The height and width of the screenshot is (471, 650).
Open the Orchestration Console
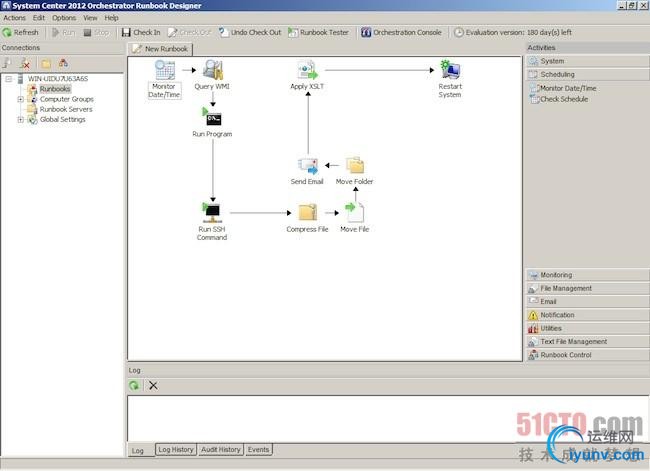click(401, 32)
